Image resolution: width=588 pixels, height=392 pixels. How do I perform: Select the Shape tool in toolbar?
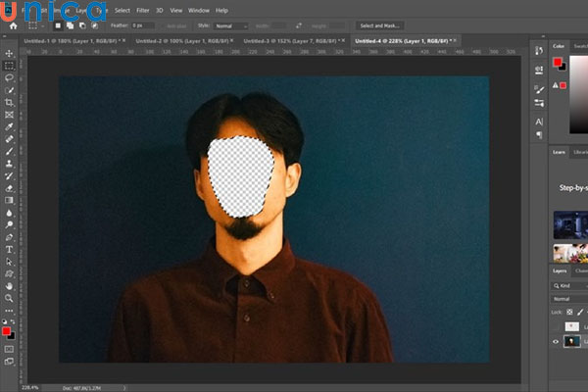(9, 273)
